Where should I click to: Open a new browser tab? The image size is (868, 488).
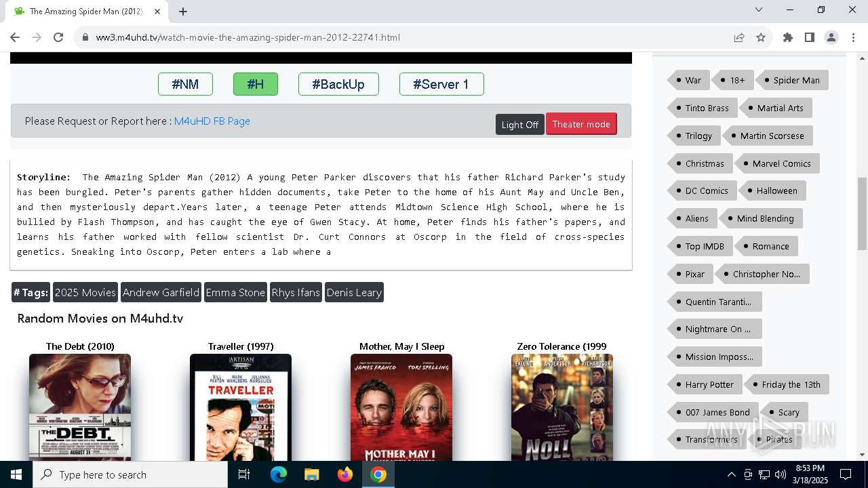tap(183, 11)
